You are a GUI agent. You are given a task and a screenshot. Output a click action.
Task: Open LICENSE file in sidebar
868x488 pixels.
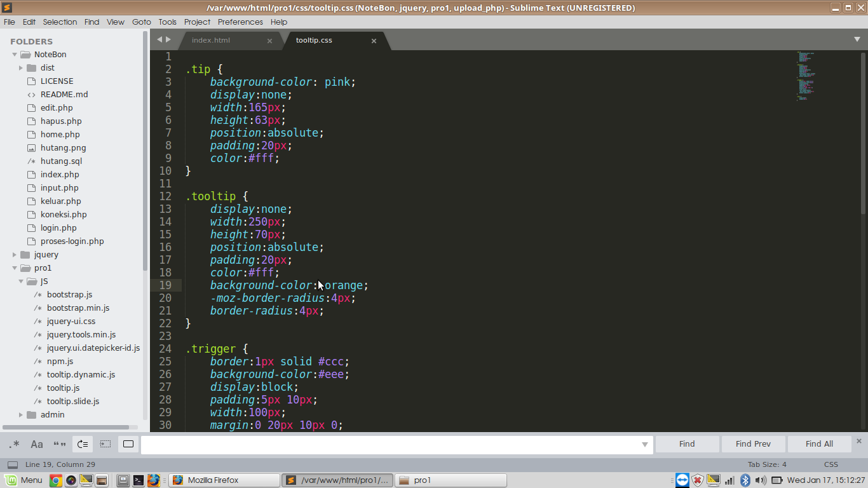click(57, 81)
